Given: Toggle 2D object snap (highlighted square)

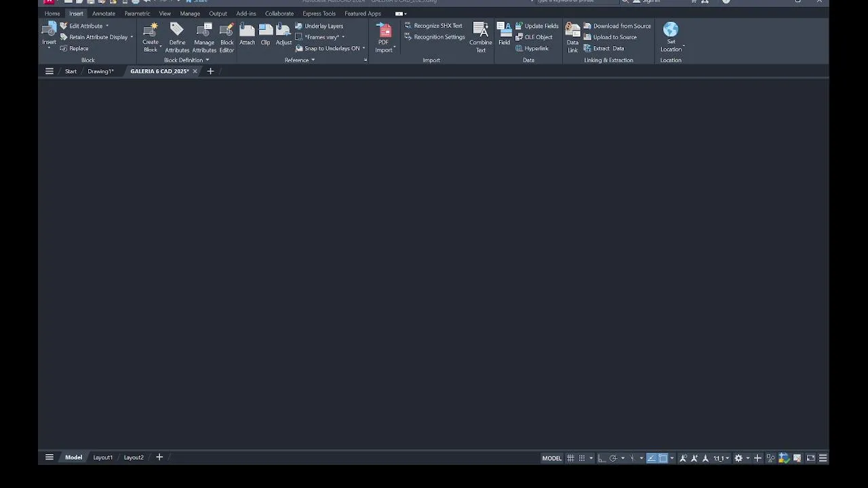Looking at the screenshot, I should [x=663, y=458].
